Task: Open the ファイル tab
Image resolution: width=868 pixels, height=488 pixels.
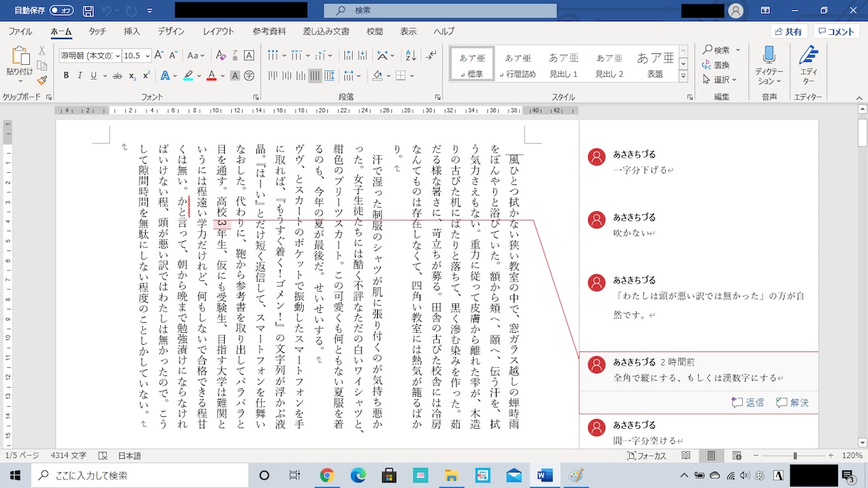Action: point(20,31)
